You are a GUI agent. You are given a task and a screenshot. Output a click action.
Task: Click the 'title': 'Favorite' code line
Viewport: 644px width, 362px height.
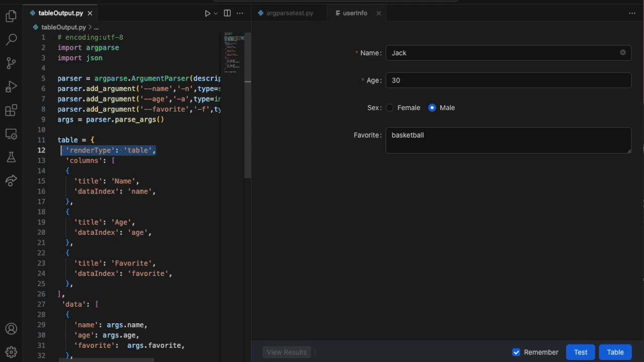coord(115,263)
